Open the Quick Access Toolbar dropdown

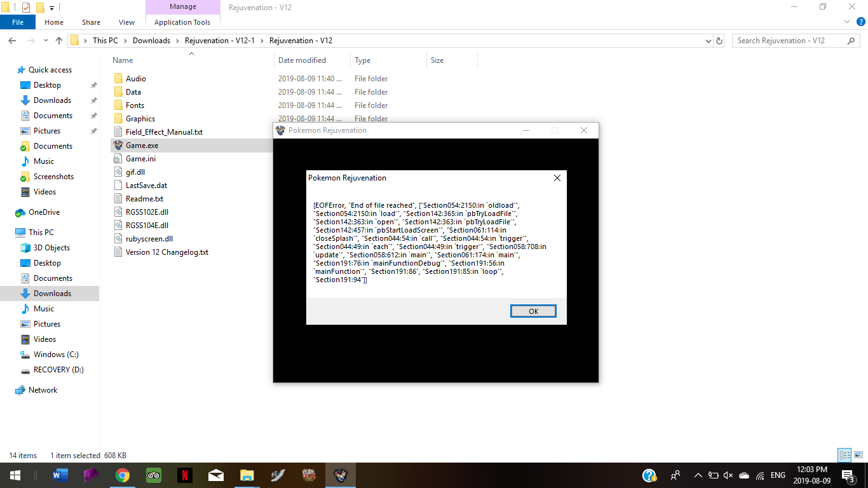pos(52,8)
